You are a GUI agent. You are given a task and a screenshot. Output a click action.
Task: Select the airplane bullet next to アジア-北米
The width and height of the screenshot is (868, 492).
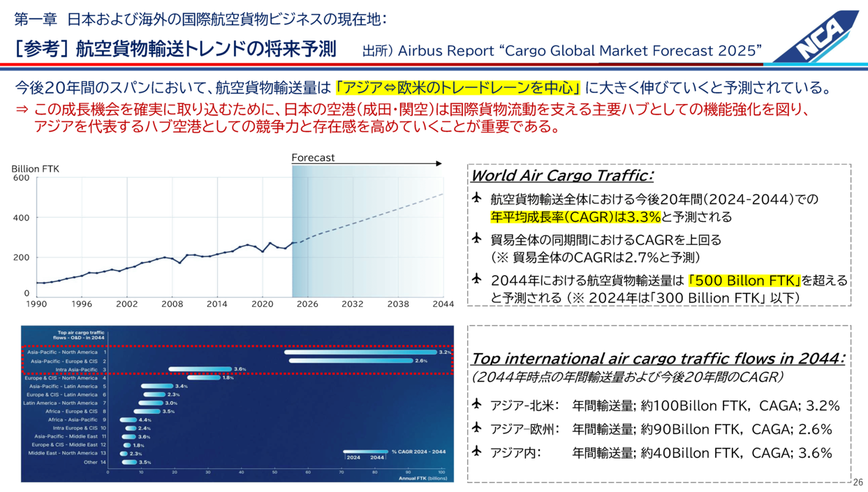click(x=478, y=405)
